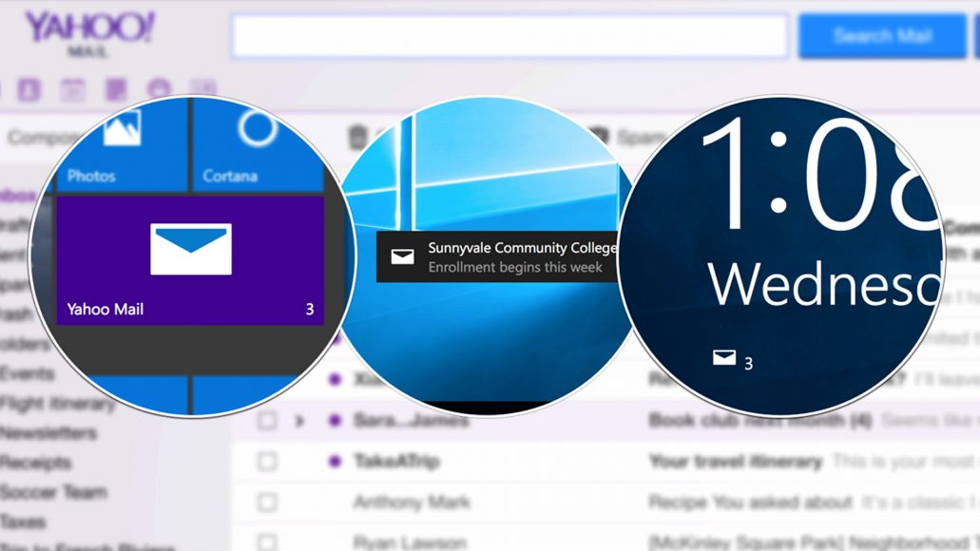Open email from sender Sara...James

pos(412,421)
